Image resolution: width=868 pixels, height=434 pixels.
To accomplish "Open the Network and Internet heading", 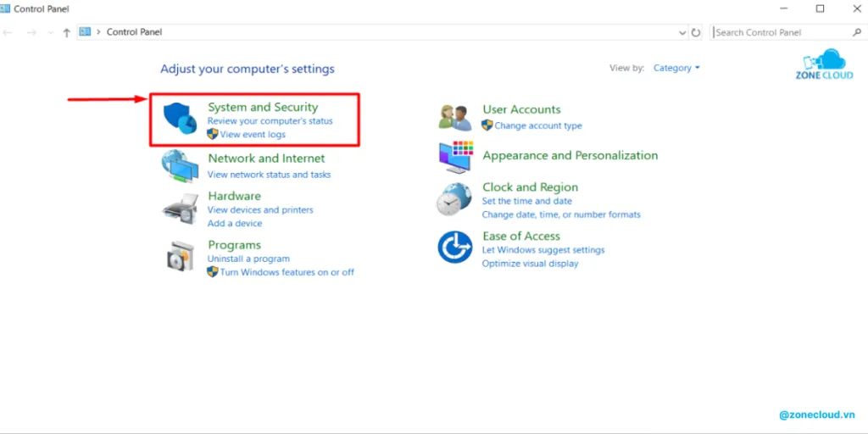I will tap(266, 159).
